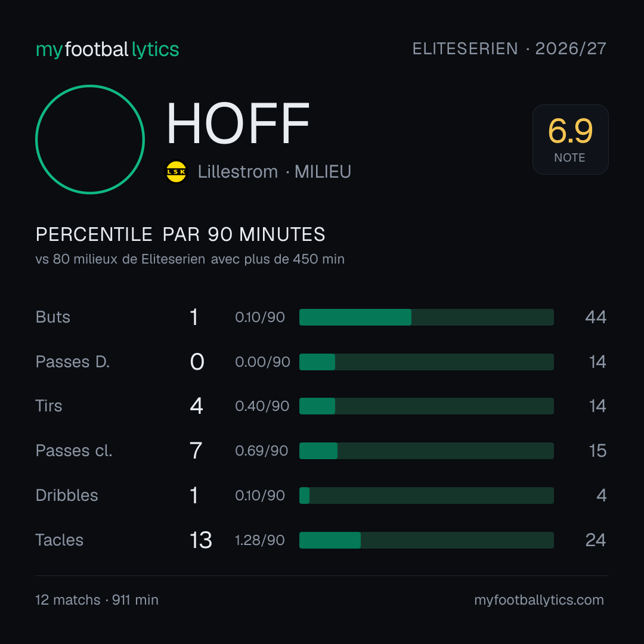Click the Buts percentile bar
This screenshot has height=644, width=644.
pos(426,317)
